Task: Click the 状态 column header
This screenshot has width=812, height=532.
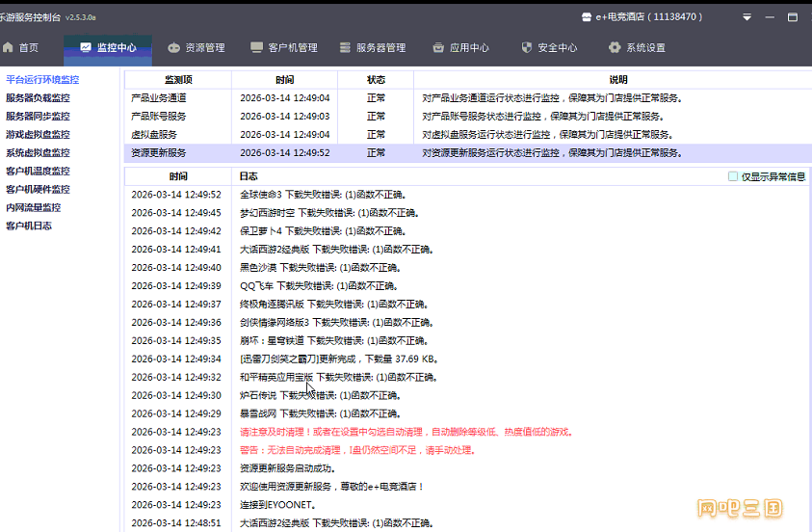Action: [376, 80]
